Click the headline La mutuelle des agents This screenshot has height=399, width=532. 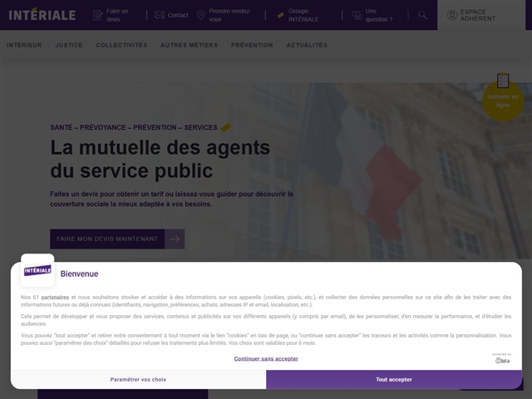[x=160, y=159]
